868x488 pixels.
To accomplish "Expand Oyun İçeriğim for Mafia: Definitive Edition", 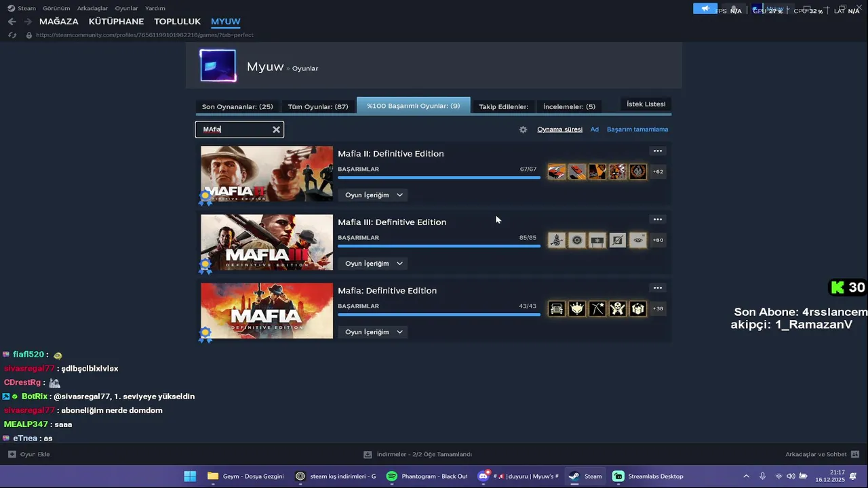I will pyautogui.click(x=373, y=332).
